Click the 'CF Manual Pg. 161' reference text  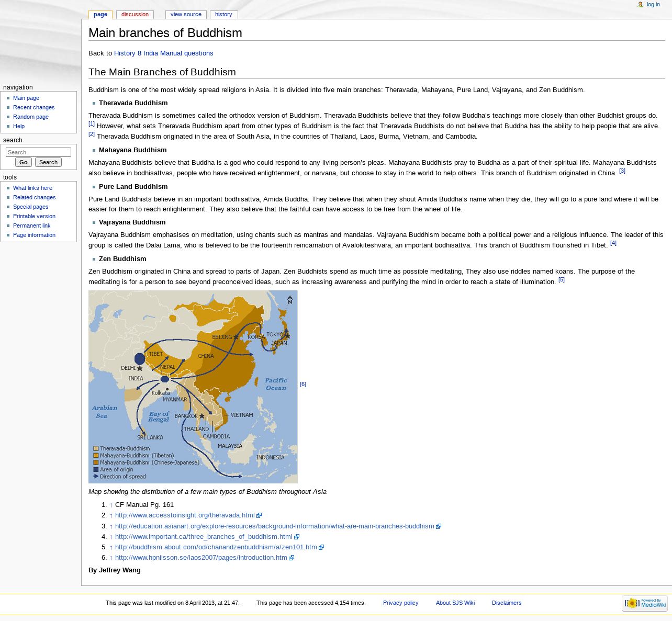(x=144, y=505)
